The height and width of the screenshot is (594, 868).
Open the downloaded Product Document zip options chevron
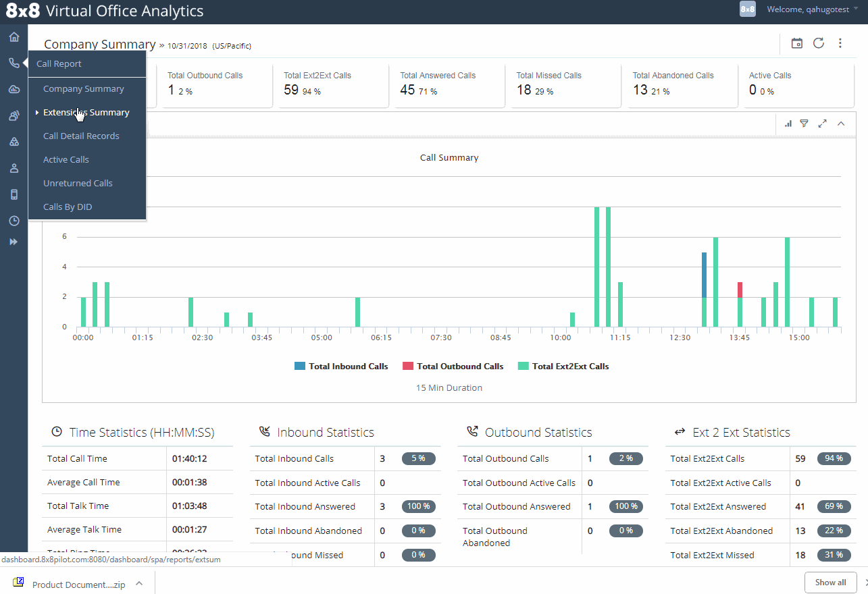[x=139, y=582]
